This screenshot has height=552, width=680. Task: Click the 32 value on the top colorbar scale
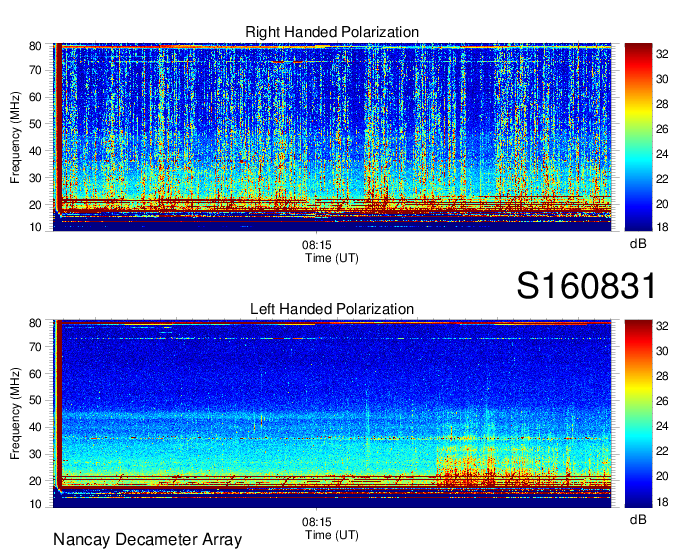[662, 54]
